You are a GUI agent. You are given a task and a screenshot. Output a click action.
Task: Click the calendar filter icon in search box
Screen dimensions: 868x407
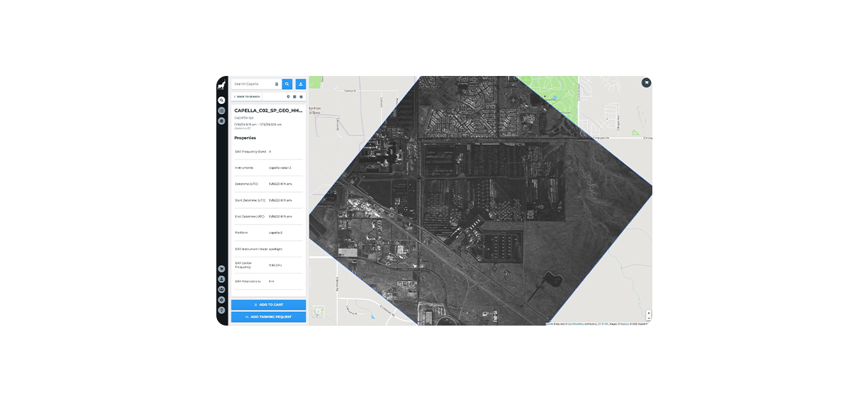tap(277, 84)
